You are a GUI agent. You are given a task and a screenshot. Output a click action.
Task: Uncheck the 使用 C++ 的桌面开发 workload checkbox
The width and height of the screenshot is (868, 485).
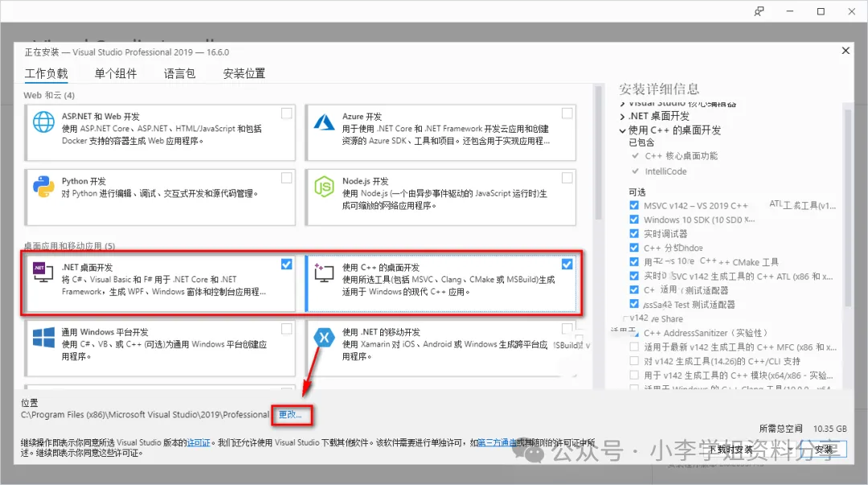click(567, 265)
